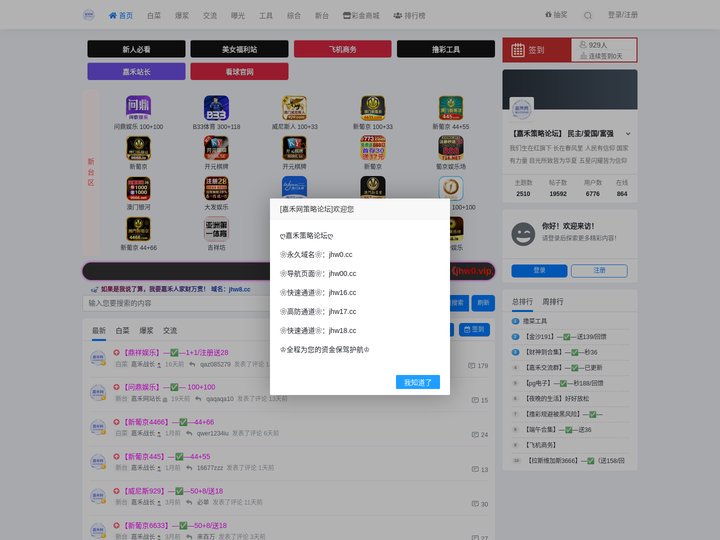Open ranking item 【pg电子】秒188/回馈

[564, 383]
